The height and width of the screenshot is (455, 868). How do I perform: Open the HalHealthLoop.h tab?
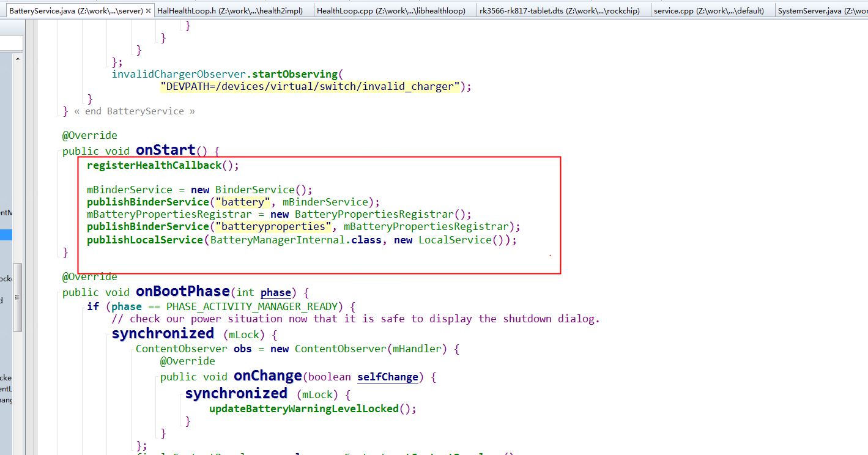229,11
